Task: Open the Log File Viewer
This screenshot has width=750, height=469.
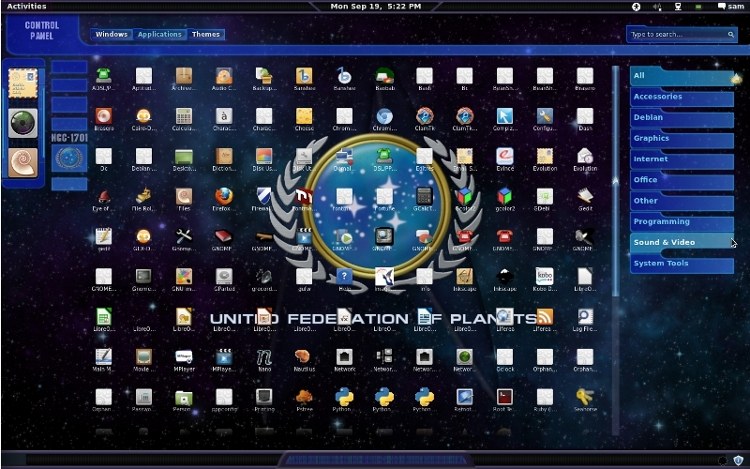Action: point(585,317)
